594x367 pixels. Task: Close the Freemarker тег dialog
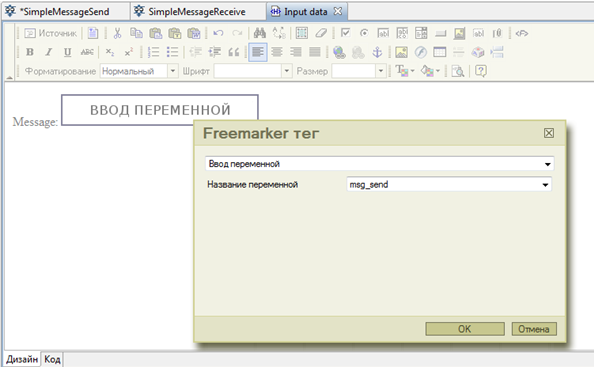(x=549, y=133)
